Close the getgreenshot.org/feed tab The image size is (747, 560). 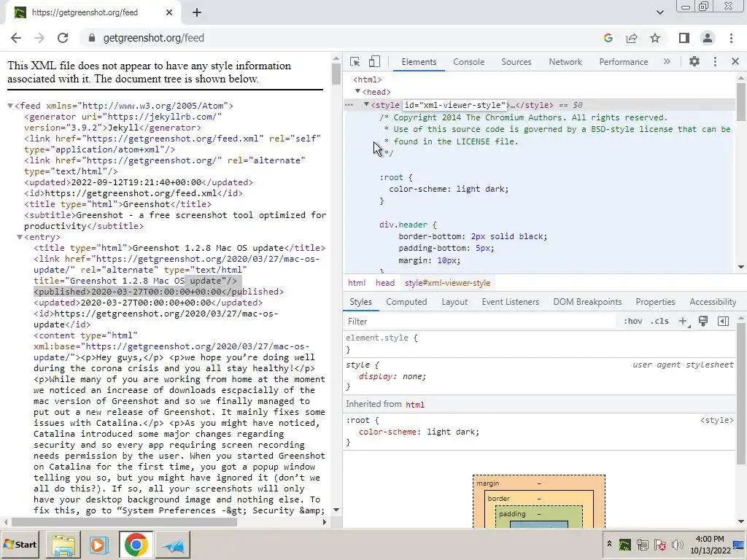[x=169, y=13]
